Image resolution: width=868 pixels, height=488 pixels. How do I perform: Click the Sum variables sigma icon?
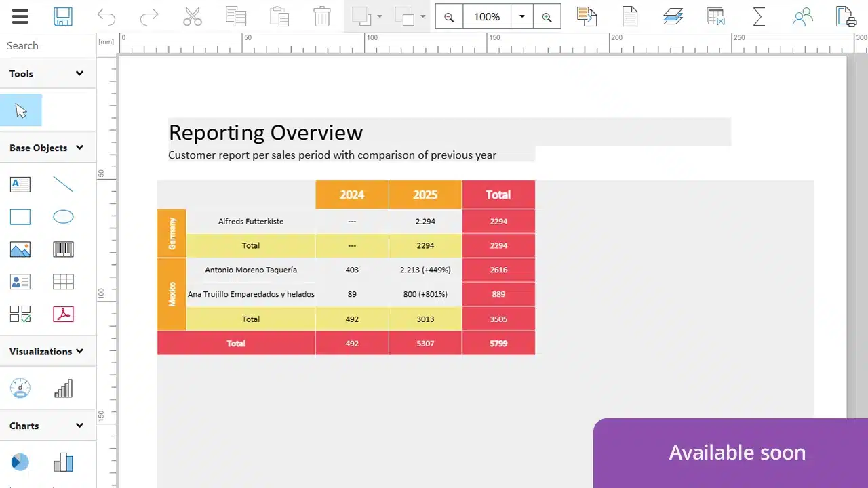[x=759, y=17]
